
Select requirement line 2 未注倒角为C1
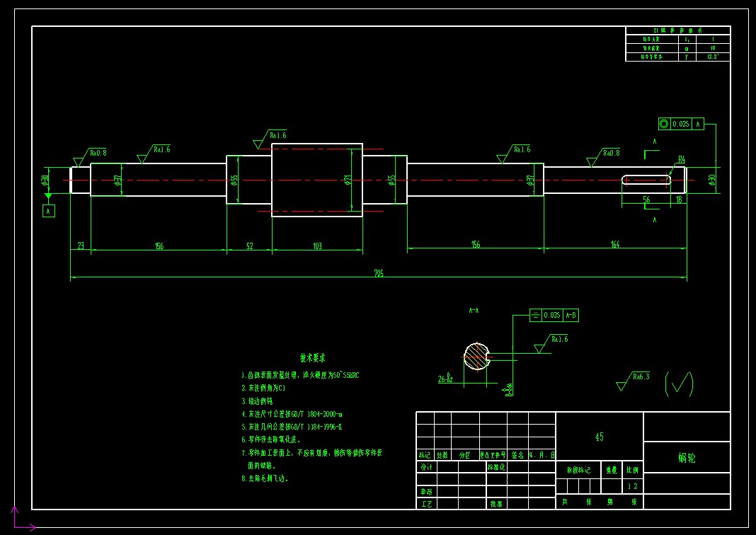(x=263, y=388)
